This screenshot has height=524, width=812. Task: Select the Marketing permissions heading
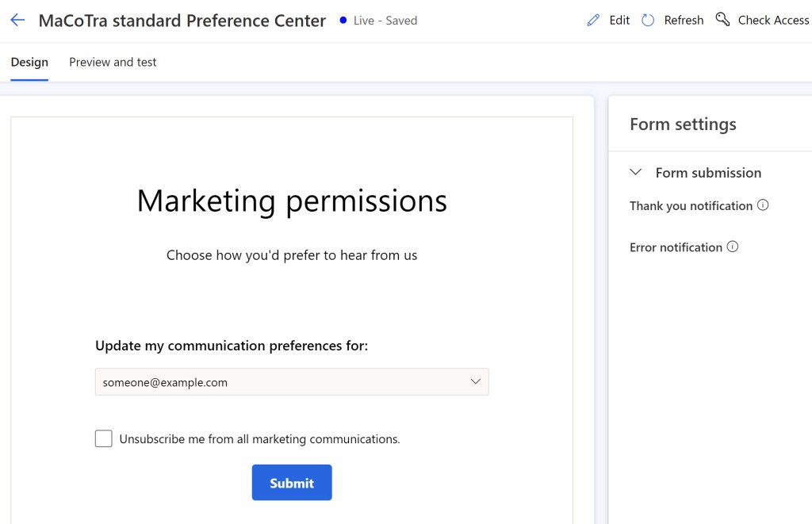tap(292, 201)
